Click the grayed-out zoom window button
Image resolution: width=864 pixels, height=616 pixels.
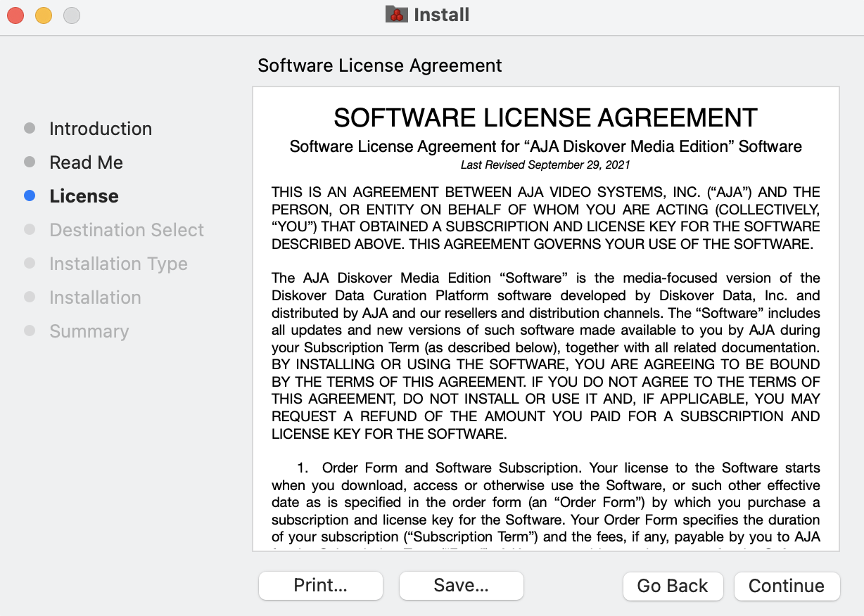(72, 15)
